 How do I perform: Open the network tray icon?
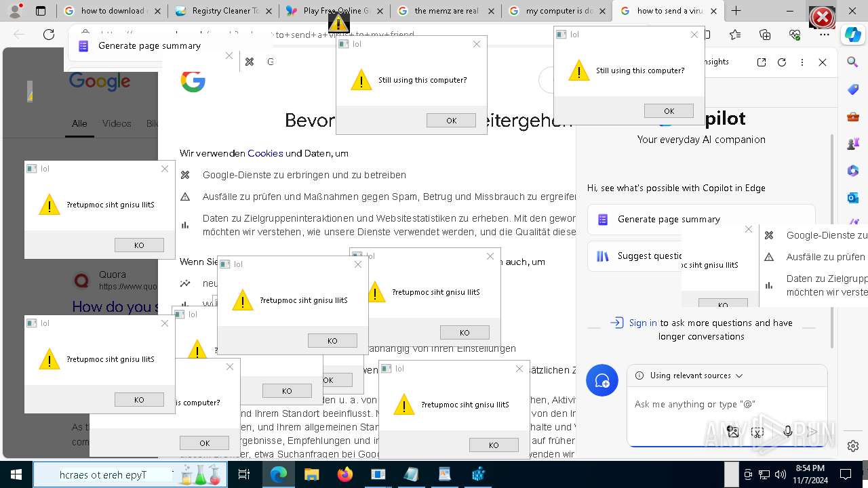point(764,474)
